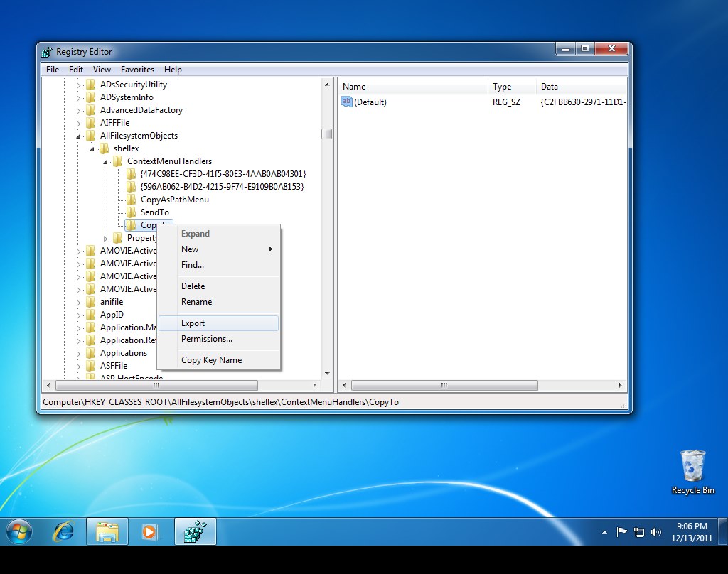This screenshot has height=574, width=728.
Task: Expand the ADsSecurityUtility key
Action: [78, 85]
